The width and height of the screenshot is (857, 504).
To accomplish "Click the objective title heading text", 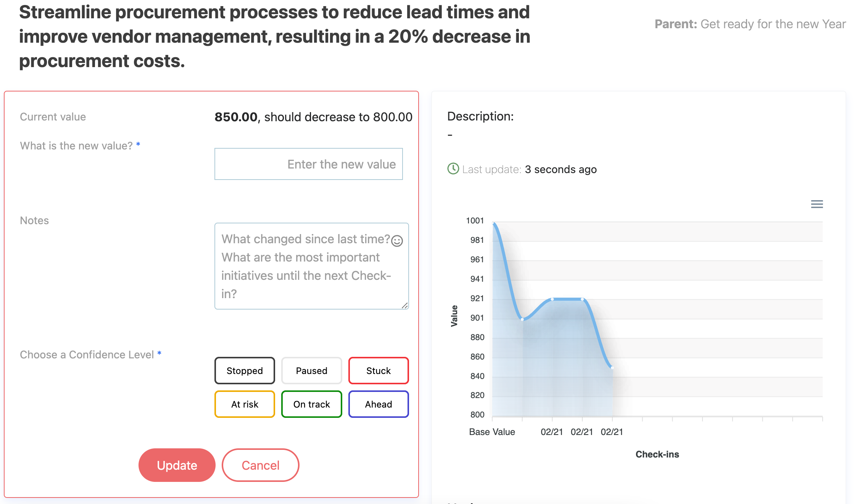I will tap(275, 37).
